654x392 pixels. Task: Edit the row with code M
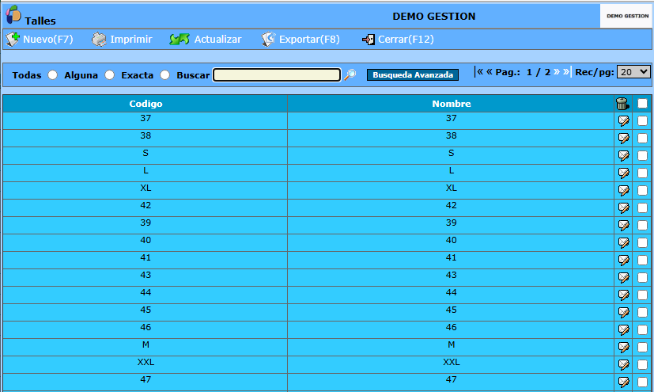623,347
